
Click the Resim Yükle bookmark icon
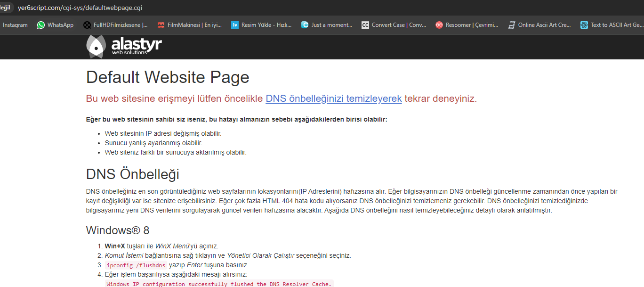click(235, 25)
